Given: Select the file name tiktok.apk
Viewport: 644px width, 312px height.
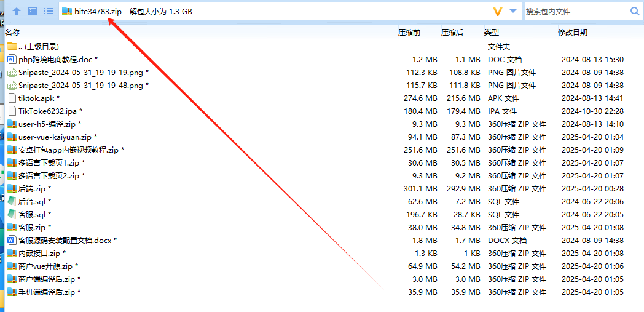Looking at the screenshot, I should (36, 98).
